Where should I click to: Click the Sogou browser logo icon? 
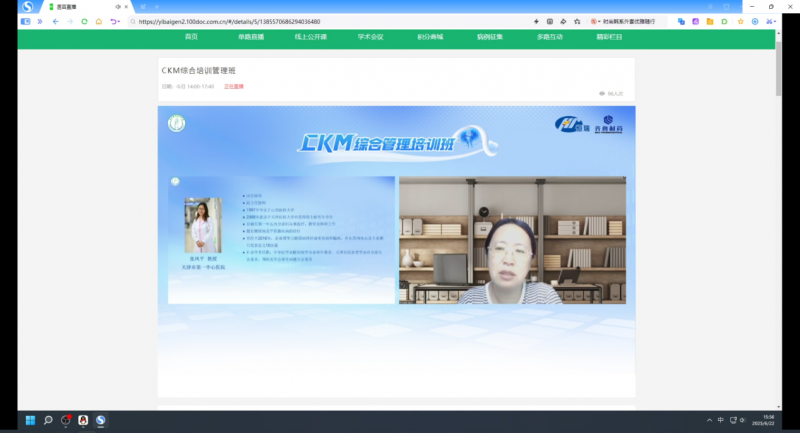click(27, 7)
